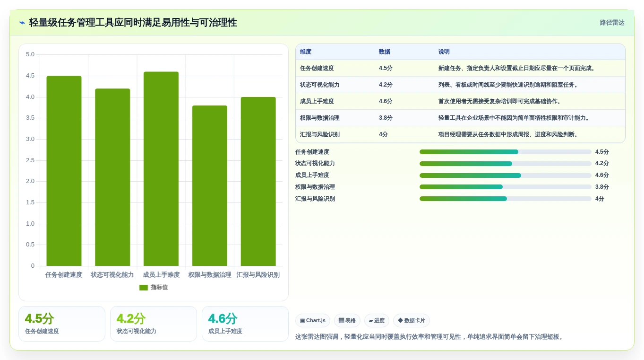This screenshot has height=360, width=644.
Task: Click the 汇报与风险识别 progress row label
Action: coord(315,199)
